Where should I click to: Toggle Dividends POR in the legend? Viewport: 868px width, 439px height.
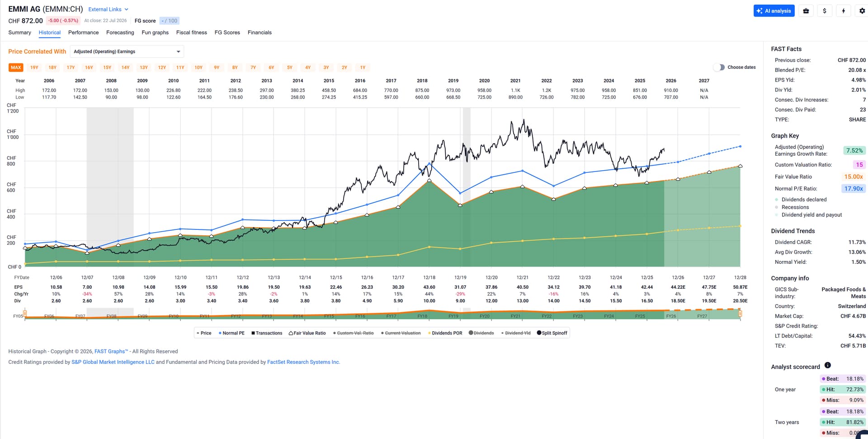(445, 333)
